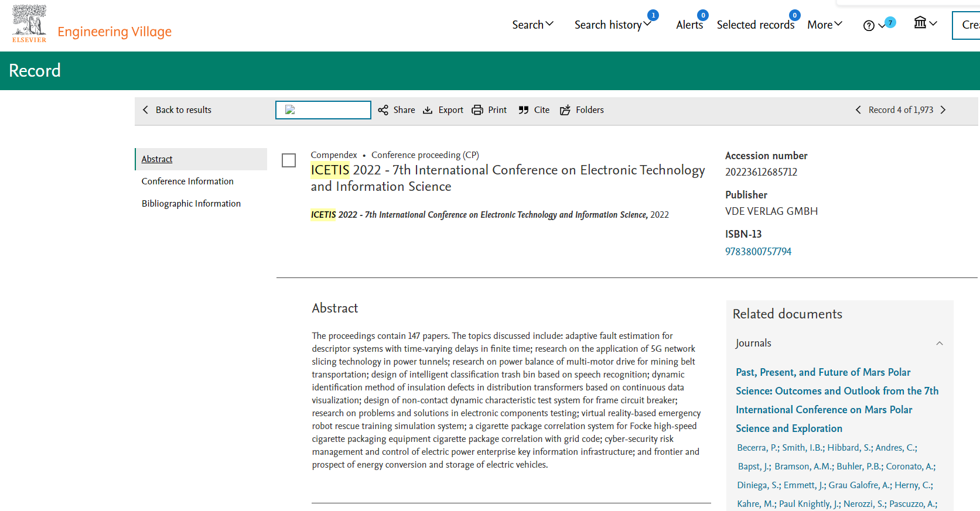This screenshot has width=980, height=511.
Task: Click author link Bramson, A.M.
Action: point(804,467)
